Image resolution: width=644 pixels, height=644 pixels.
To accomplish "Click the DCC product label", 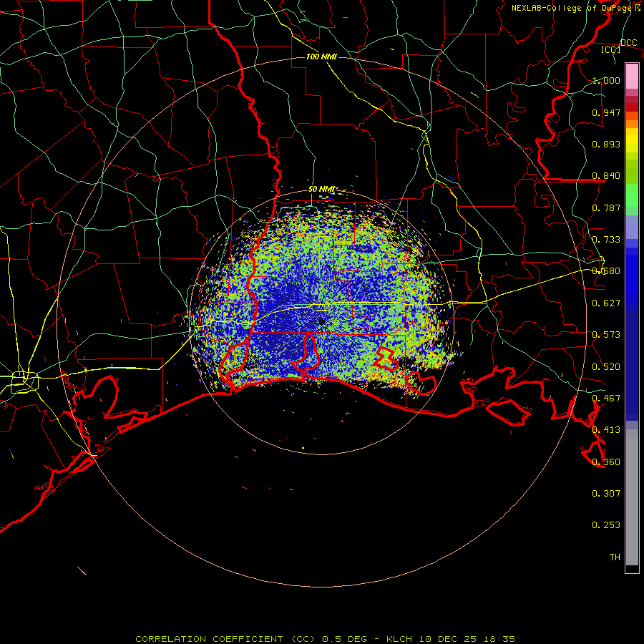I will point(628,43).
